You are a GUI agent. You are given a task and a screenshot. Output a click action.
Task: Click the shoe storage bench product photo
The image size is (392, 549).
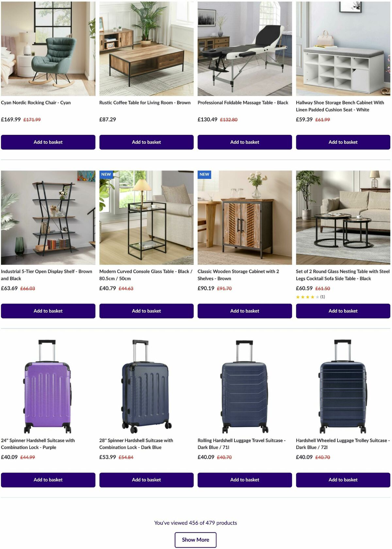pyautogui.click(x=343, y=47)
